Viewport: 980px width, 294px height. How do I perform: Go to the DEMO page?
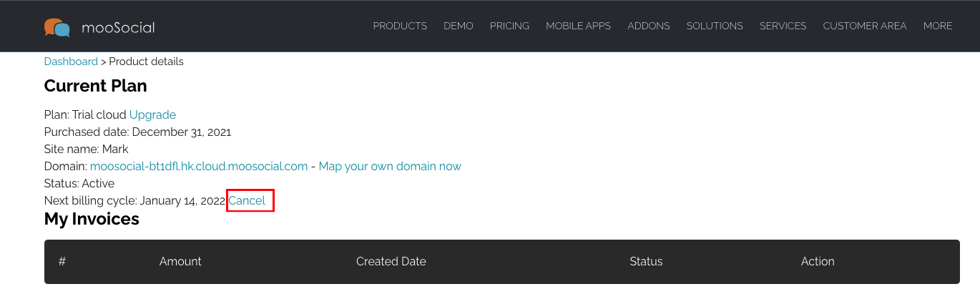pyautogui.click(x=459, y=26)
